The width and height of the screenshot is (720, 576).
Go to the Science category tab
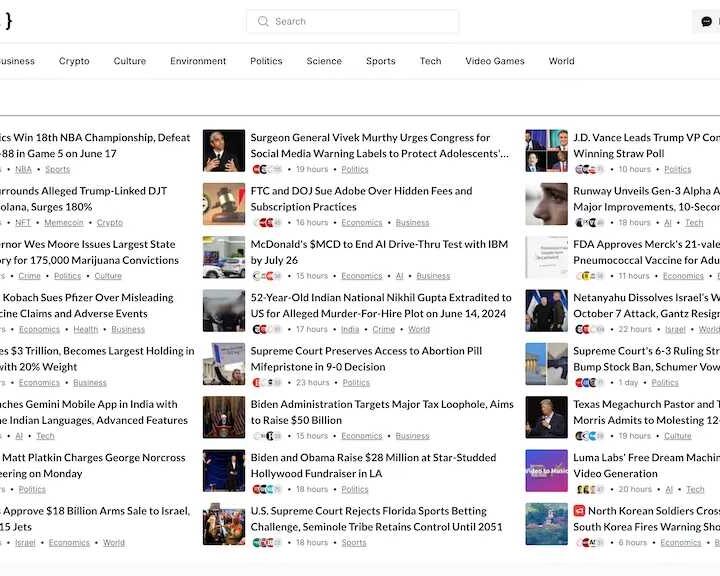[x=324, y=61]
